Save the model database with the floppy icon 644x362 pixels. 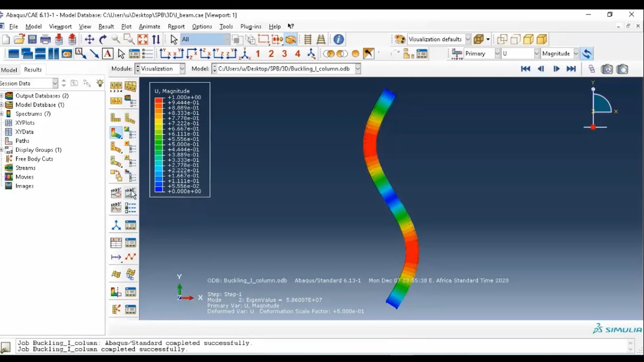pyautogui.click(x=32, y=39)
